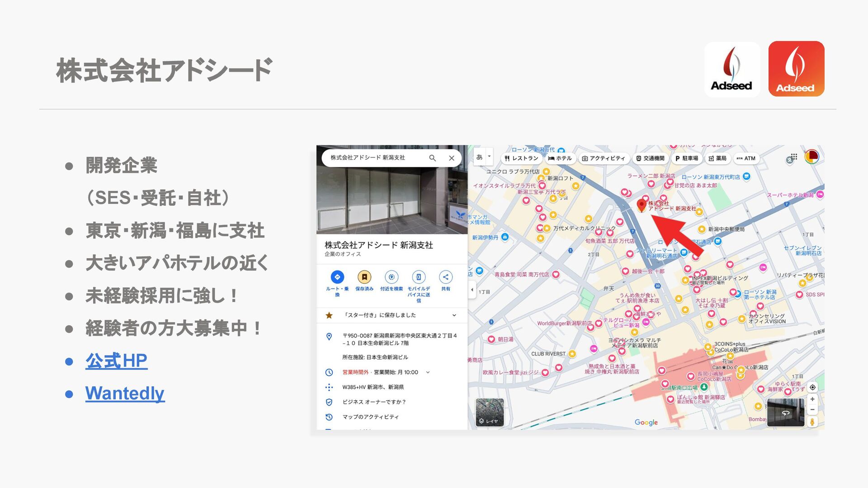Screen dimensions: 868x488
Task: Clear the map search with X icon
Action: tap(451, 158)
